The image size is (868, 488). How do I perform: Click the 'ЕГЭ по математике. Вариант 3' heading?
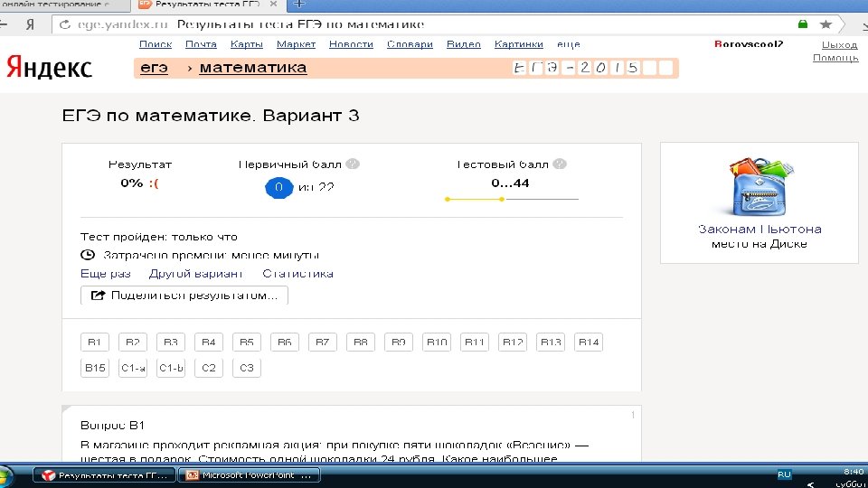pos(211,116)
